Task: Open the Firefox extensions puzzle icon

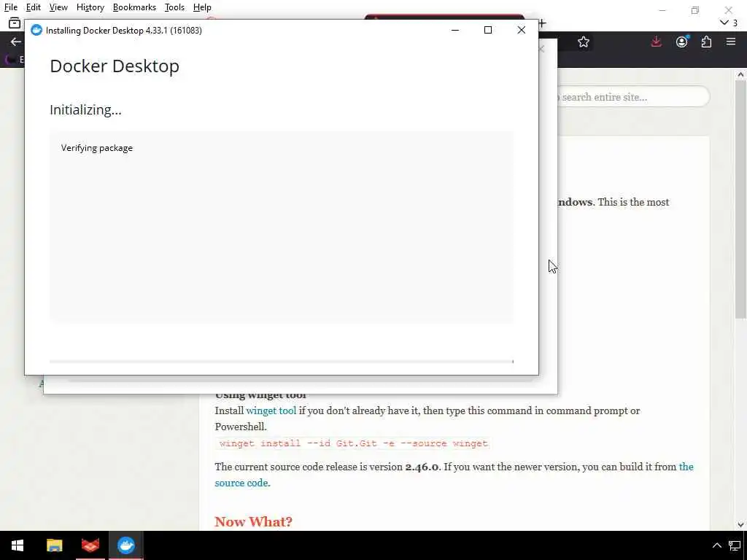Action: [x=706, y=42]
